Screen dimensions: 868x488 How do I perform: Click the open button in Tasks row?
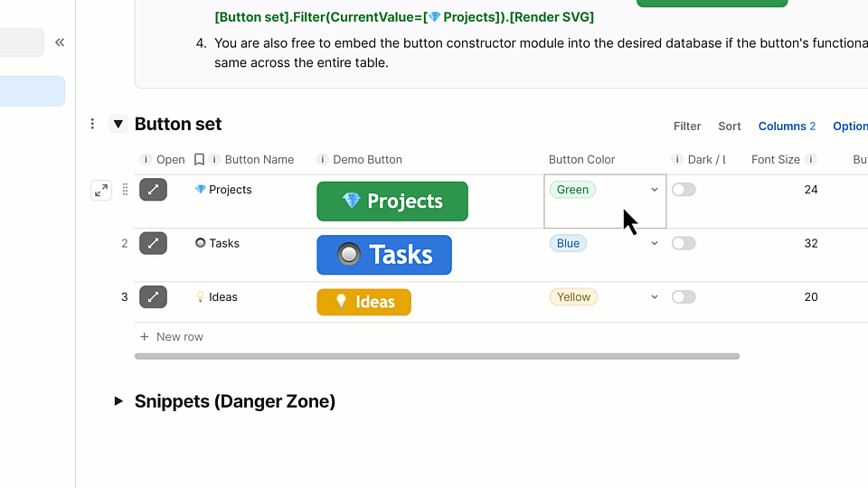(x=153, y=243)
